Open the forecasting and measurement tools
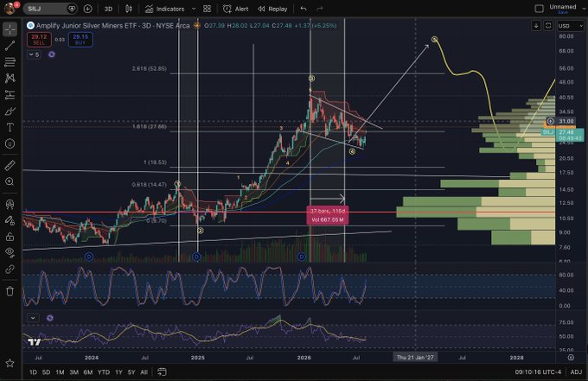Image resolution: width=588 pixels, height=381 pixels. (x=10, y=95)
